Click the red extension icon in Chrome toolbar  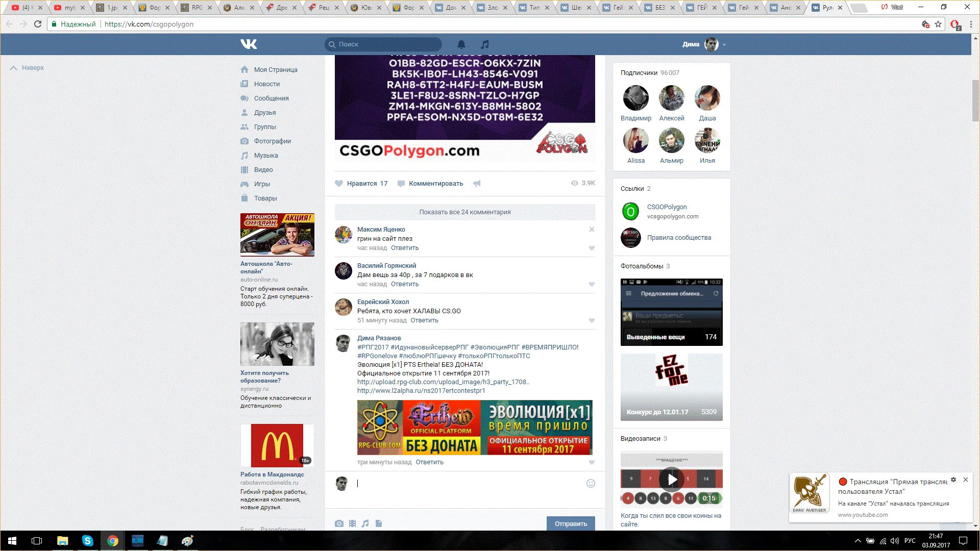tap(955, 24)
